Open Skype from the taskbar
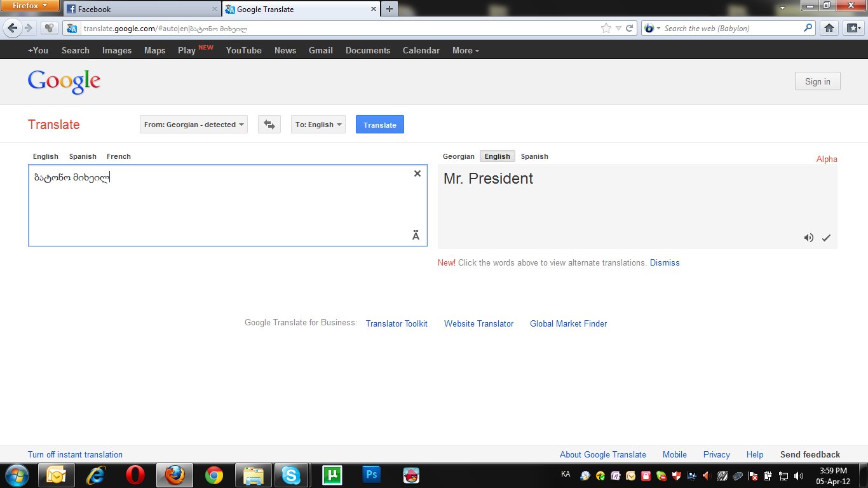 click(x=292, y=475)
